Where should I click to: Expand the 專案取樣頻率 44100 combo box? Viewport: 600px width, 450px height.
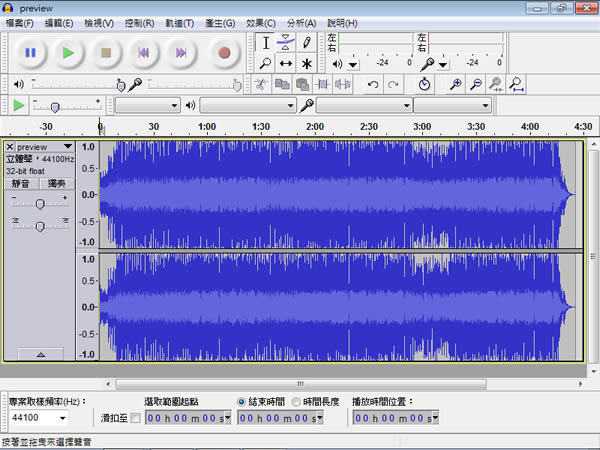pyautogui.click(x=62, y=417)
